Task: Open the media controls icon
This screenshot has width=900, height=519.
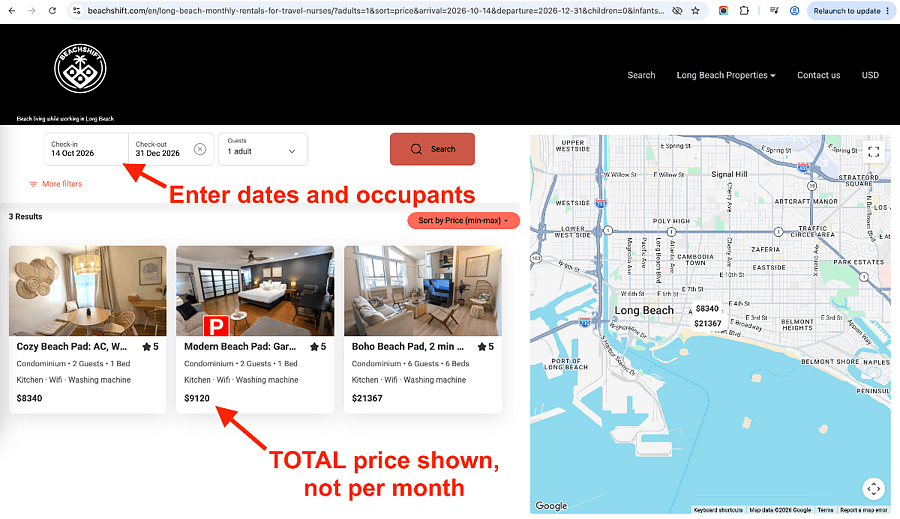Action: pos(774,10)
